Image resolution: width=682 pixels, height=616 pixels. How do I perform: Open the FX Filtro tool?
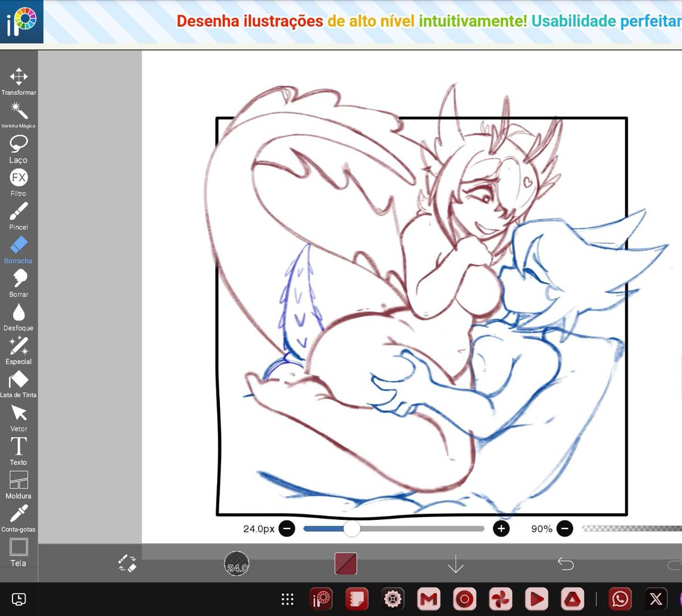coord(19,182)
